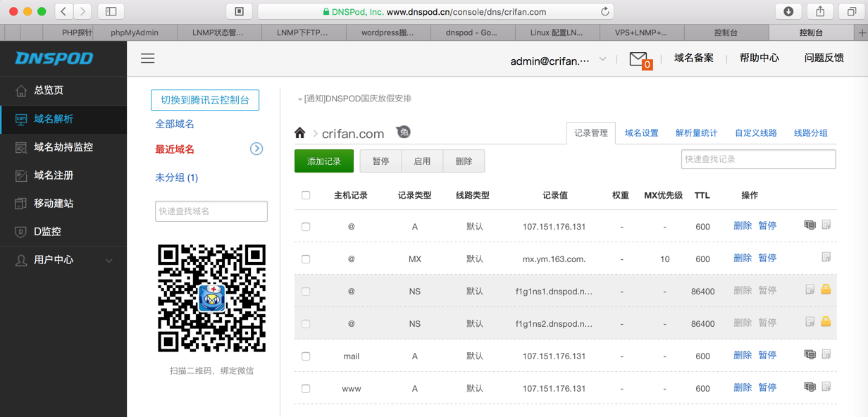
Task: Focus the 快速查找记录 search field
Action: (759, 159)
